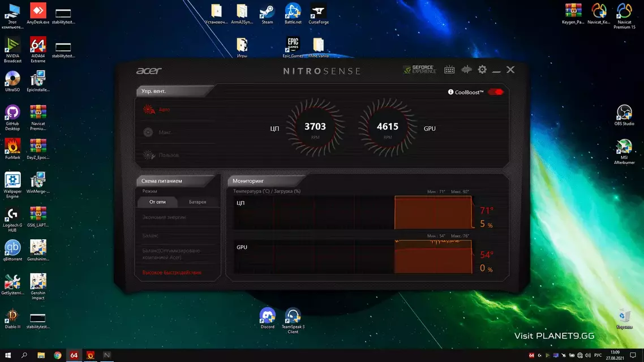Switch to AIDA64 in the taskbar

click(x=74, y=355)
